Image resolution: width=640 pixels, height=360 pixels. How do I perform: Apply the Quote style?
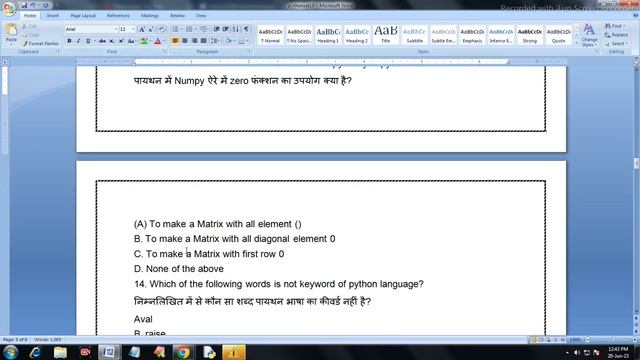coord(559,35)
